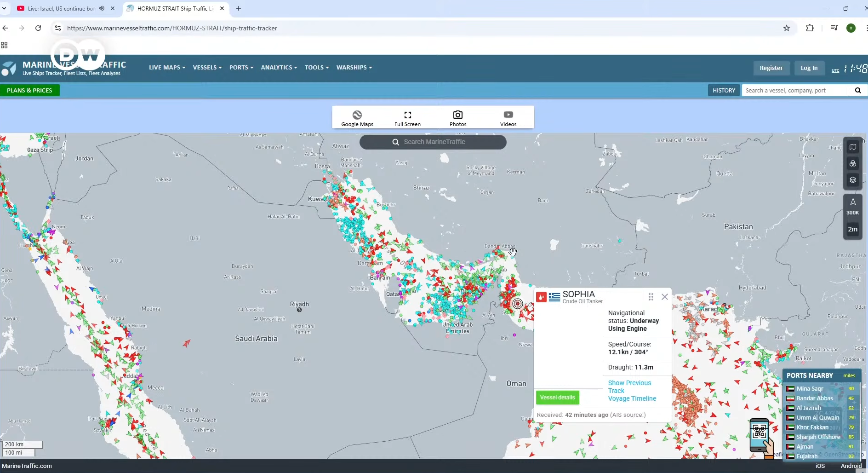Image resolution: width=868 pixels, height=473 pixels.
Task: Open the Voyage Timeline link
Action: coord(632,398)
